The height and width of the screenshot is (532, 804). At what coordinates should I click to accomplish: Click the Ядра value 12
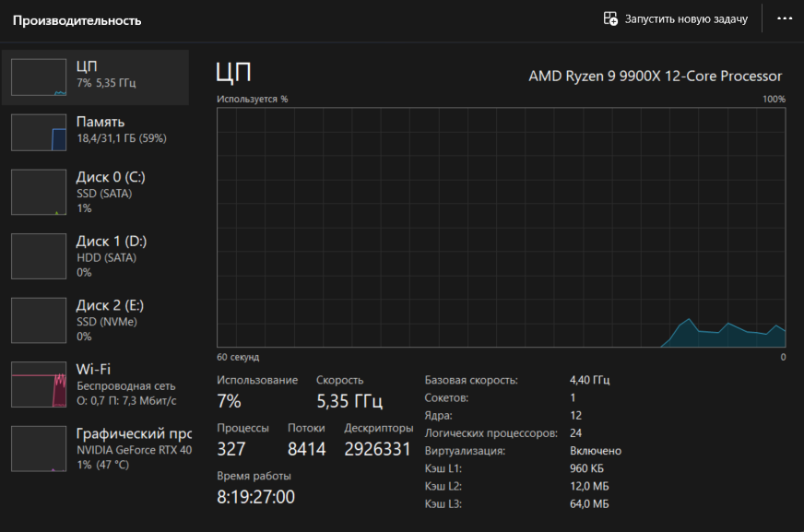tap(576, 415)
